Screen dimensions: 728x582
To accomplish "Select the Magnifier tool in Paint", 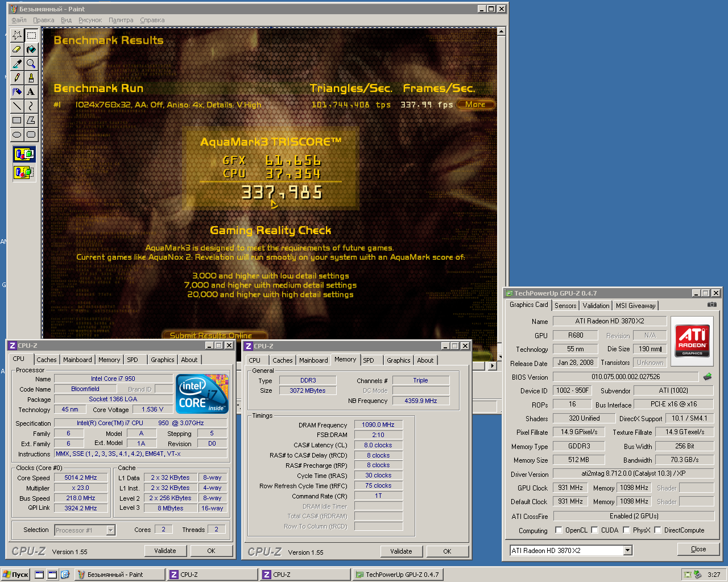I will point(31,64).
